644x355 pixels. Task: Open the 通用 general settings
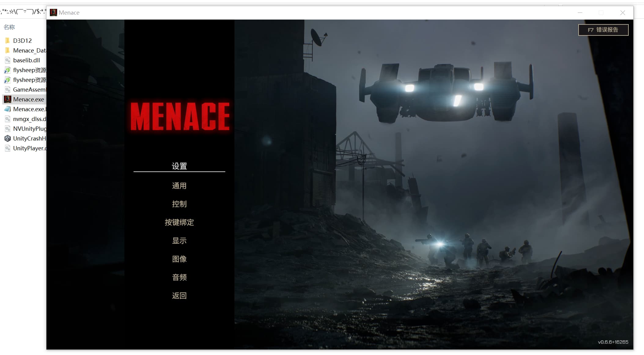[x=179, y=186]
